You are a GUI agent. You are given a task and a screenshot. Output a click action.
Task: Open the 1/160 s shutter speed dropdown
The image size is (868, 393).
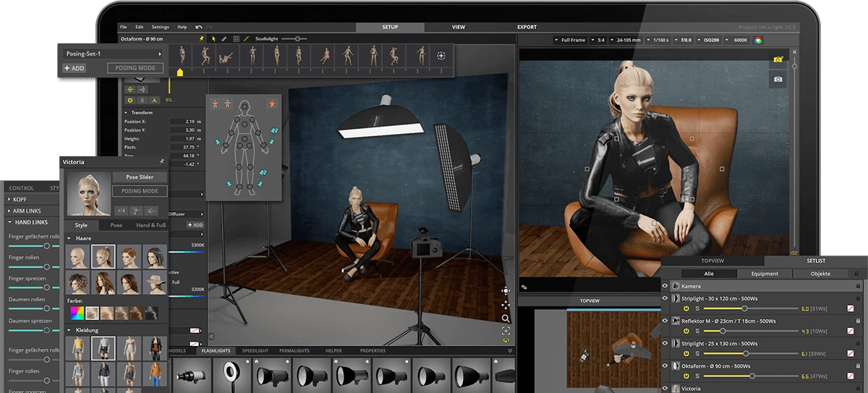[659, 40]
